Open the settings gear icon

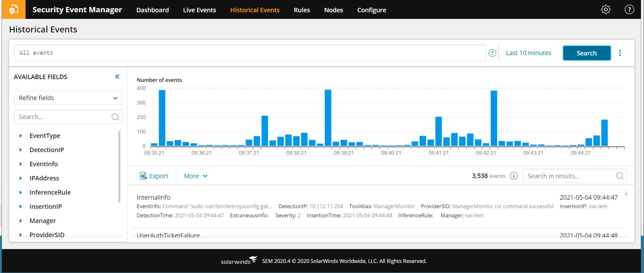[606, 10]
